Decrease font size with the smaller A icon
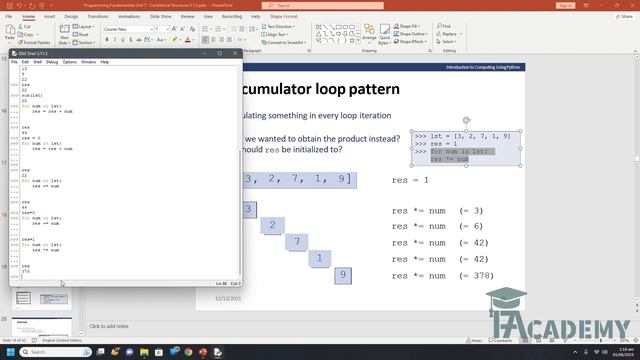 (x=182, y=29)
